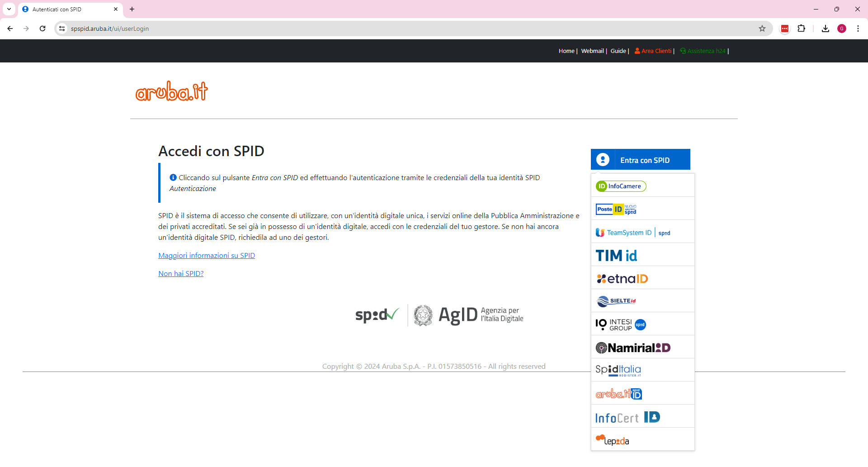Open the Chrome three-dot menu
Image resolution: width=868 pixels, height=467 pixels.
pyautogui.click(x=858, y=29)
